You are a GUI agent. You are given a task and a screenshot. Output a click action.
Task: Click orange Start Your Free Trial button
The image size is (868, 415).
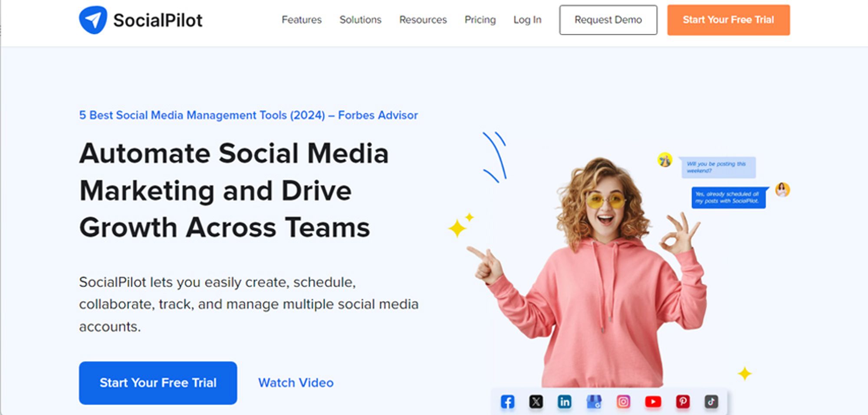pyautogui.click(x=728, y=20)
